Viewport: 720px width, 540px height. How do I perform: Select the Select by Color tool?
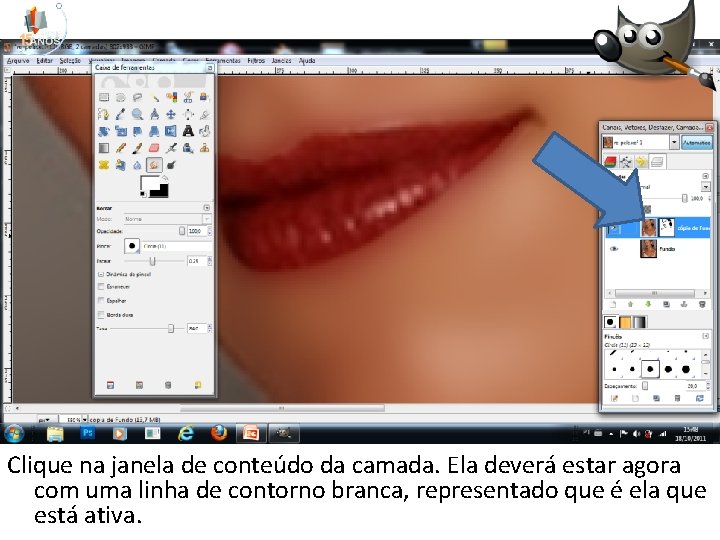[x=171, y=97]
